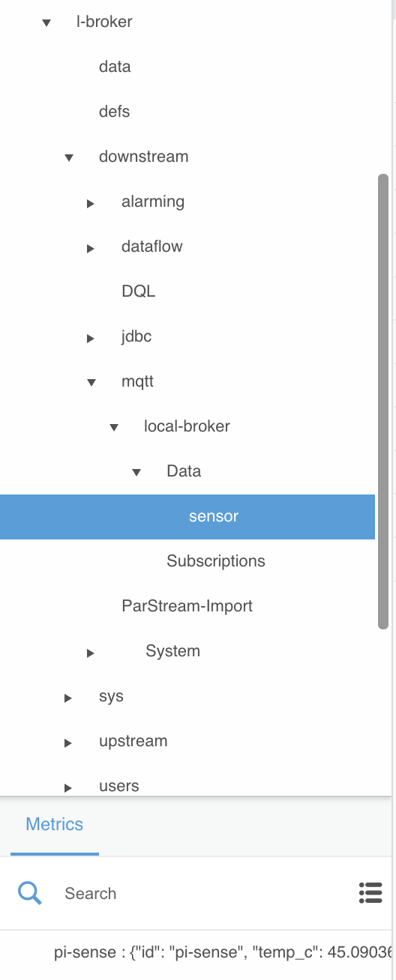This screenshot has width=396, height=980.
Task: Expand the System node arrow
Action: [91, 653]
